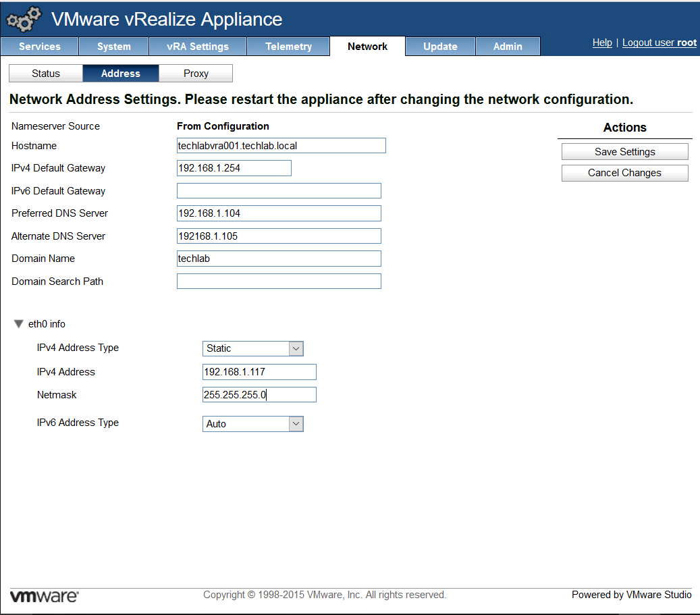Switch to the Admin tab
The width and height of the screenshot is (700, 615).
point(508,47)
